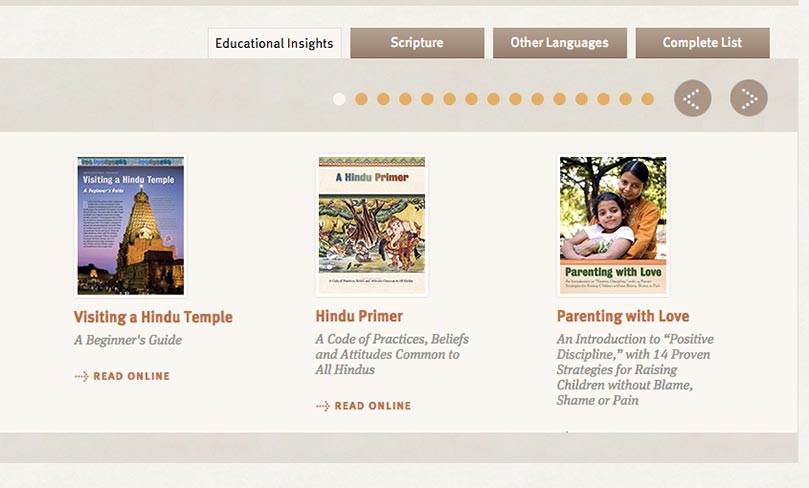Open A Hindu Primer cover thumbnail
This screenshot has height=488, width=809.
click(x=372, y=225)
